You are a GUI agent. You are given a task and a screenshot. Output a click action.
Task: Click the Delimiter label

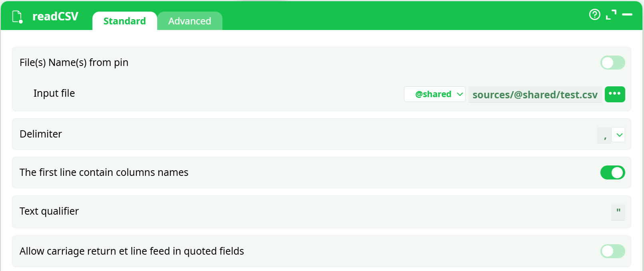click(41, 134)
